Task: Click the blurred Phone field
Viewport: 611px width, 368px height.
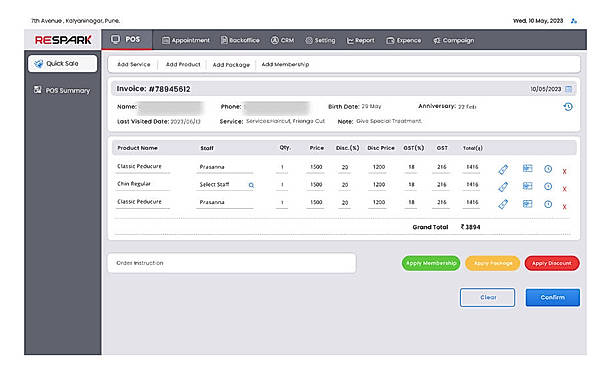Action: pos(276,107)
